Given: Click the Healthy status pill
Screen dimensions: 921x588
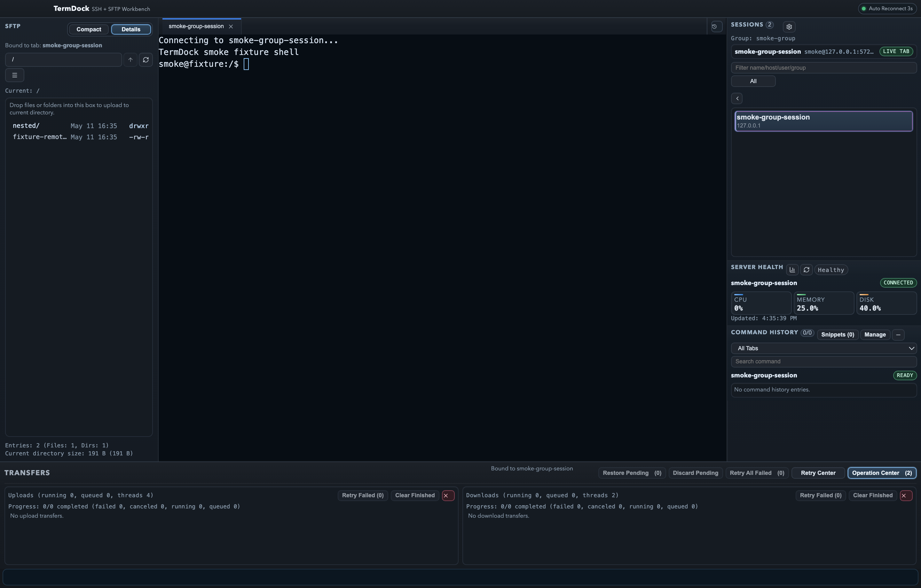Looking at the screenshot, I should 831,270.
